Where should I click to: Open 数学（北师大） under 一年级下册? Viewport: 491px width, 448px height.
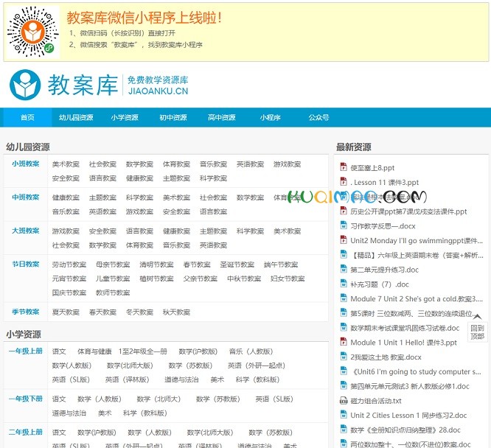[x=159, y=399]
